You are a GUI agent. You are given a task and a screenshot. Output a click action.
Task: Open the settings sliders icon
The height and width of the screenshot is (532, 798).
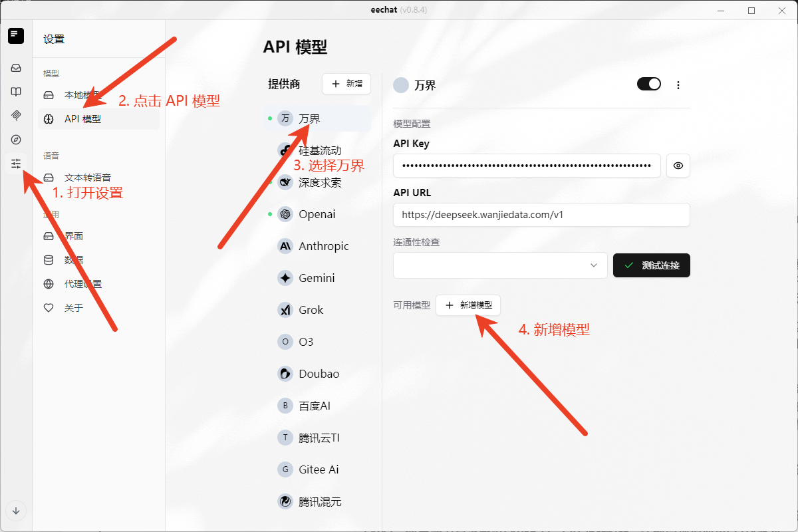click(x=16, y=164)
